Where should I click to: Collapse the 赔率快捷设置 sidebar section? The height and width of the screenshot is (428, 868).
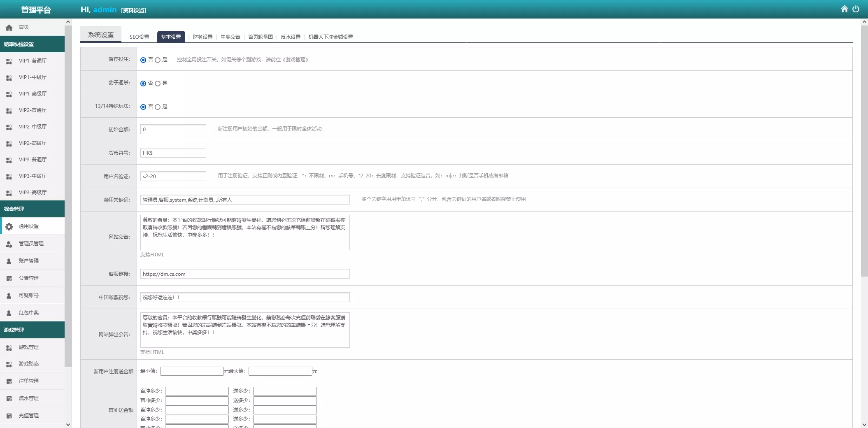pos(32,44)
